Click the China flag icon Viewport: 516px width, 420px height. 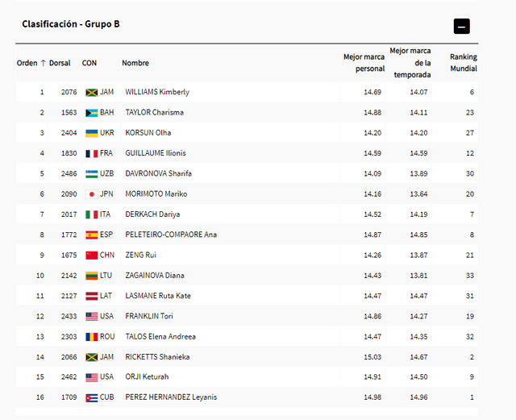click(91, 255)
